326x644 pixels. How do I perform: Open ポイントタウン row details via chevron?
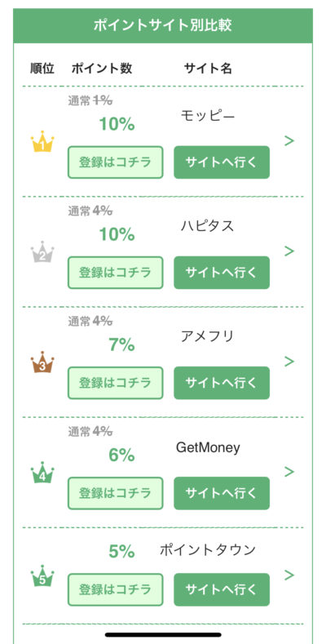[x=289, y=575]
